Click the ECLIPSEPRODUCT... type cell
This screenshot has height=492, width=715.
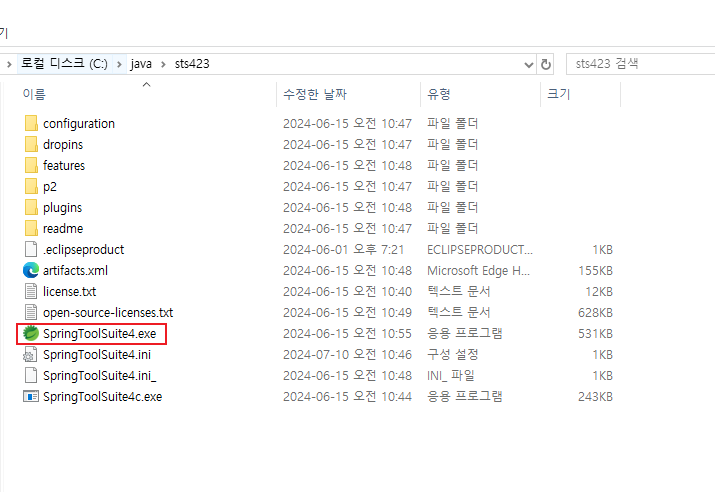(x=480, y=250)
